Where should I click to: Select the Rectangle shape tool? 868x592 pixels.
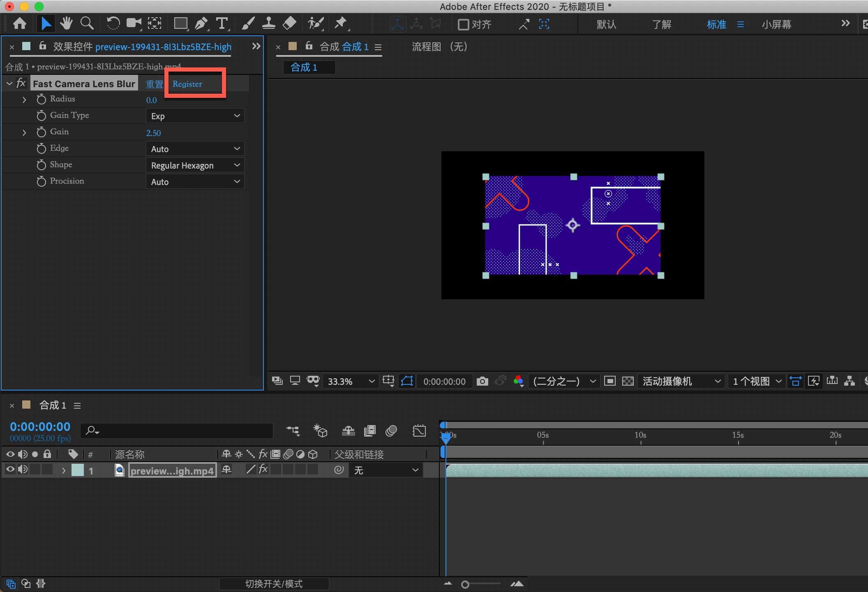pos(180,23)
